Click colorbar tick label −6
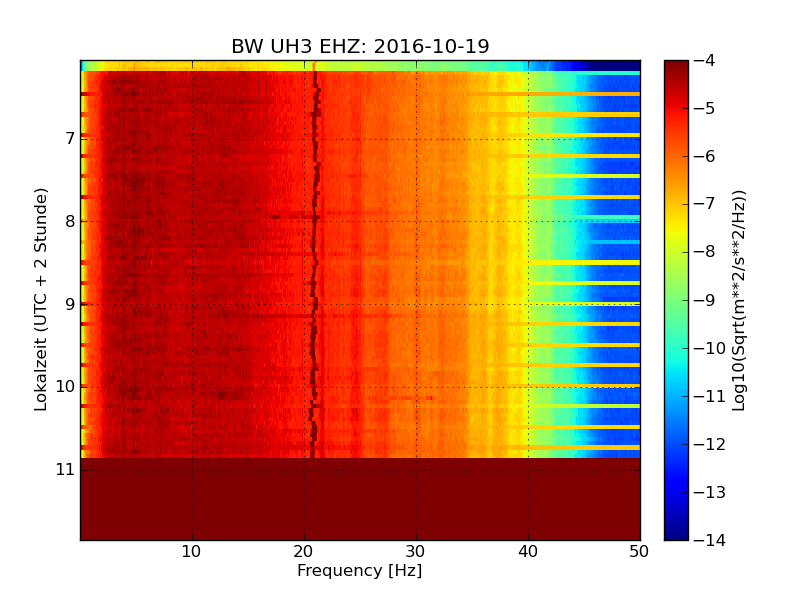 click(x=705, y=157)
